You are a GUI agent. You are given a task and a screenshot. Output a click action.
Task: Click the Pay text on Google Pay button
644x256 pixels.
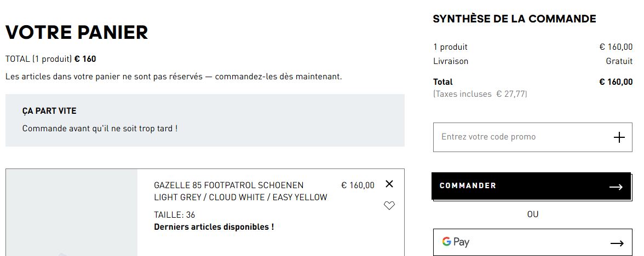(x=461, y=242)
